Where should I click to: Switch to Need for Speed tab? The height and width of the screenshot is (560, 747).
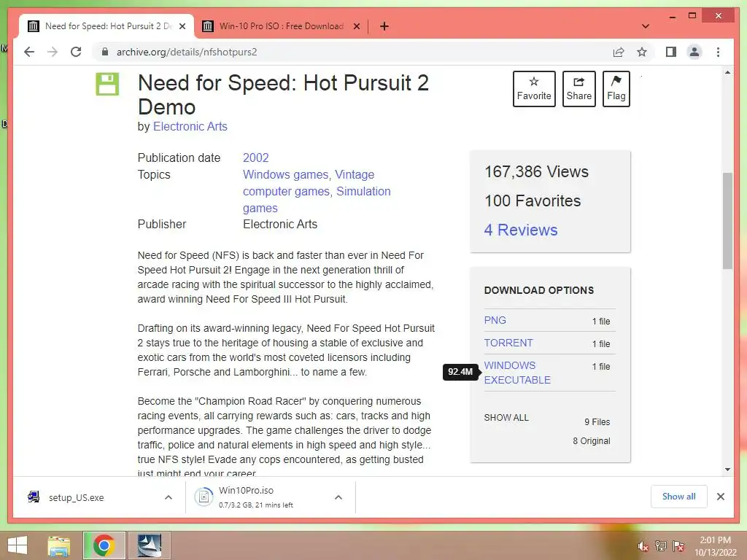[x=107, y=26]
